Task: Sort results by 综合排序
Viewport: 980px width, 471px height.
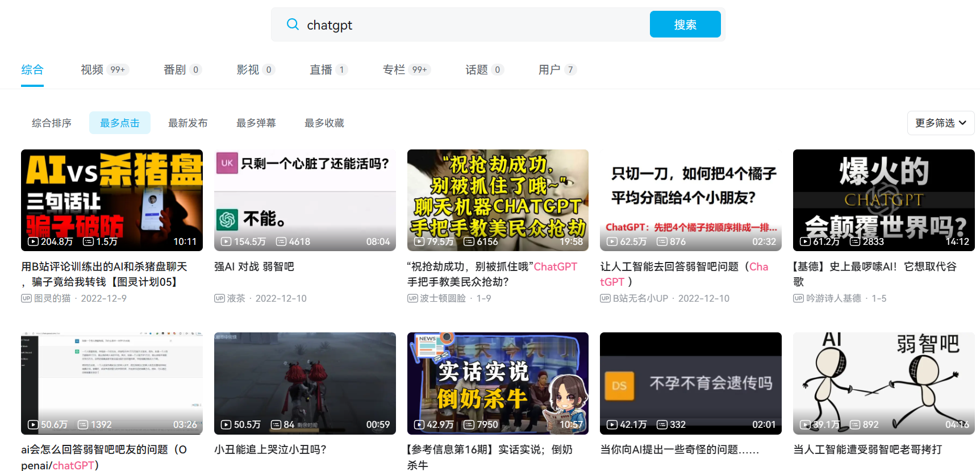Action: pyautogui.click(x=52, y=123)
